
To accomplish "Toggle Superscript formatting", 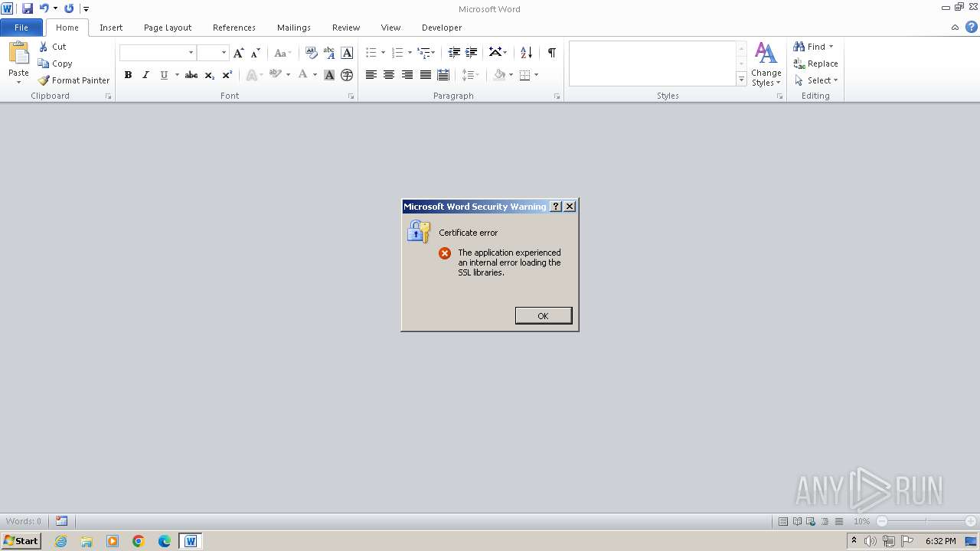I will (227, 75).
